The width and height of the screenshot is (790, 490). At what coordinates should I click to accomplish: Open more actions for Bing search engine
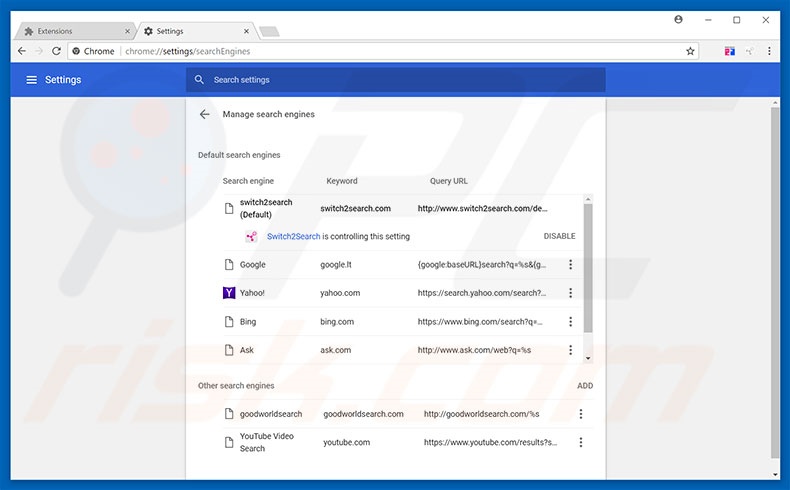[570, 321]
